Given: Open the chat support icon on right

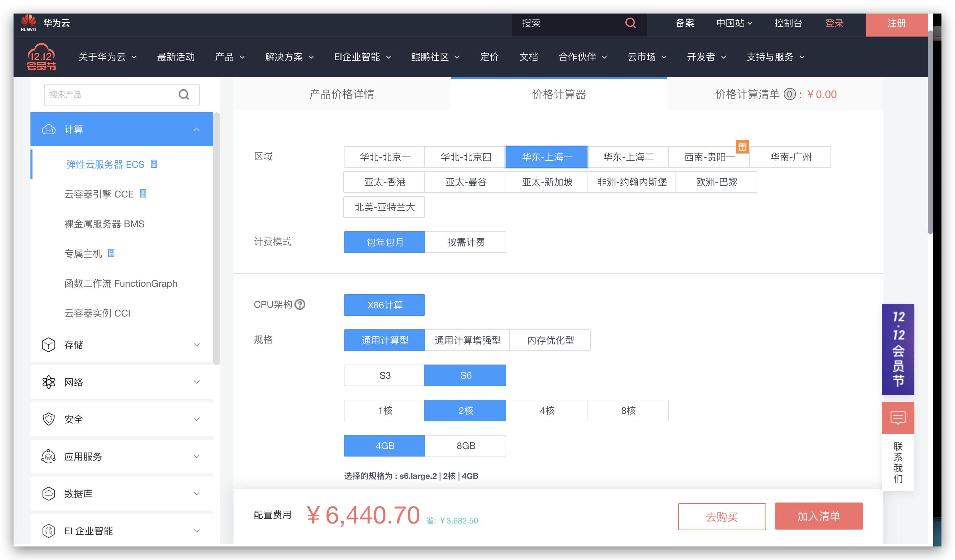Looking at the screenshot, I should [x=897, y=418].
